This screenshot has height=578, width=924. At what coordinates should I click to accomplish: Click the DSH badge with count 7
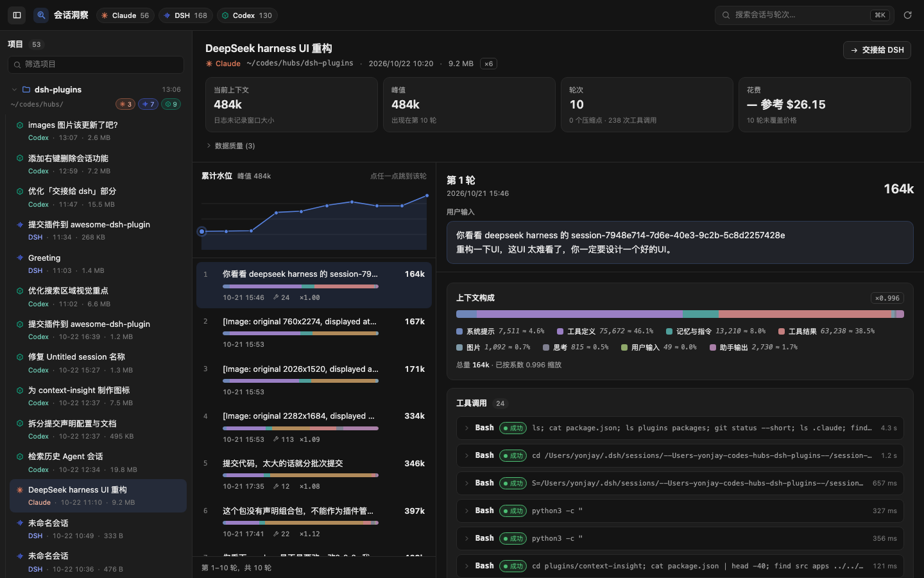point(148,104)
